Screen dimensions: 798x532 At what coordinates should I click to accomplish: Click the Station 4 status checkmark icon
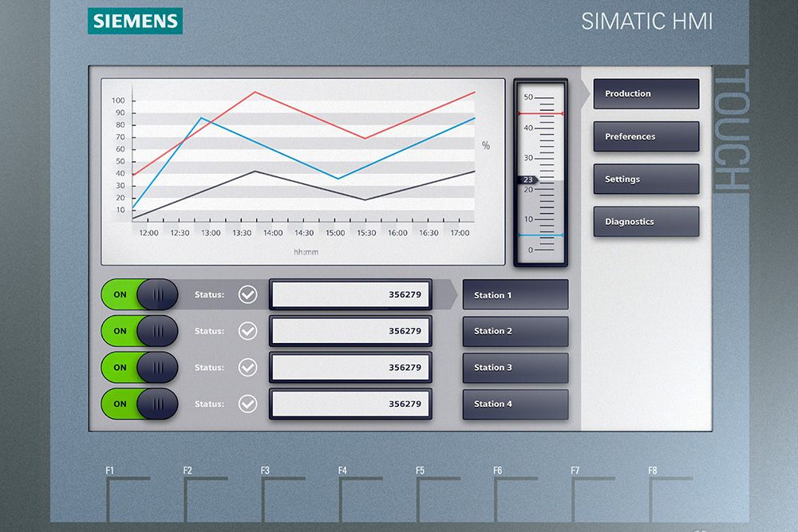247,404
